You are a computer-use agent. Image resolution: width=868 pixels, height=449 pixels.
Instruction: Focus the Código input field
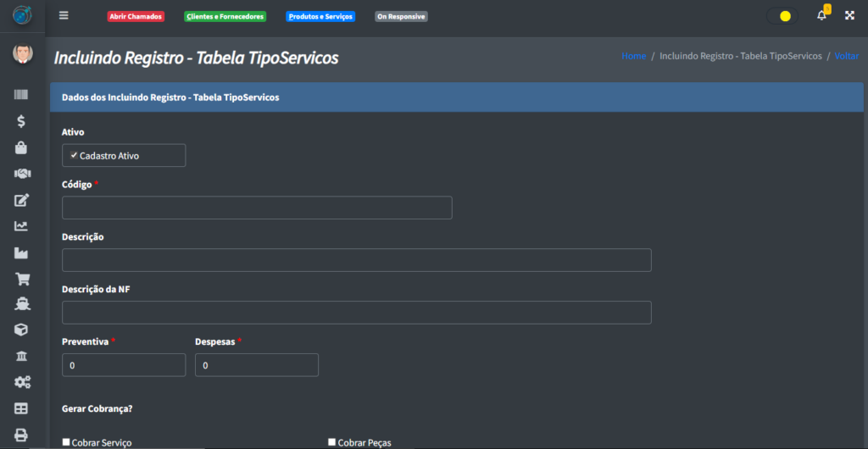[x=257, y=208]
